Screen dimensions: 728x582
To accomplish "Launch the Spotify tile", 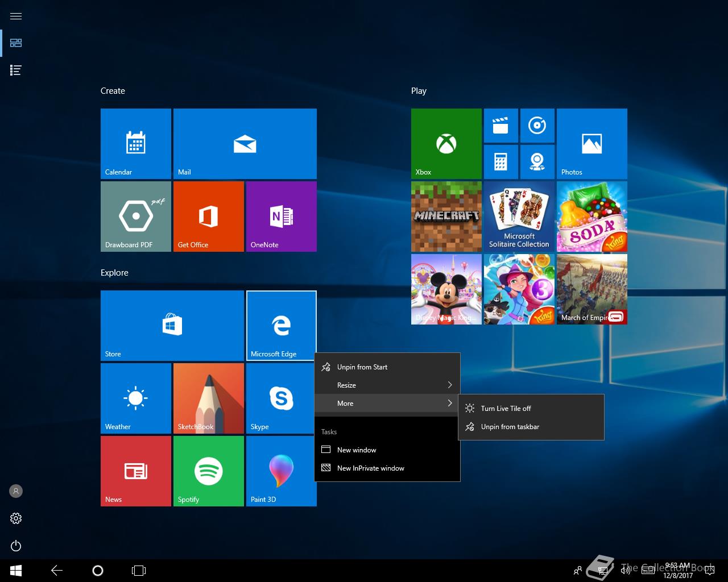I will [209, 471].
